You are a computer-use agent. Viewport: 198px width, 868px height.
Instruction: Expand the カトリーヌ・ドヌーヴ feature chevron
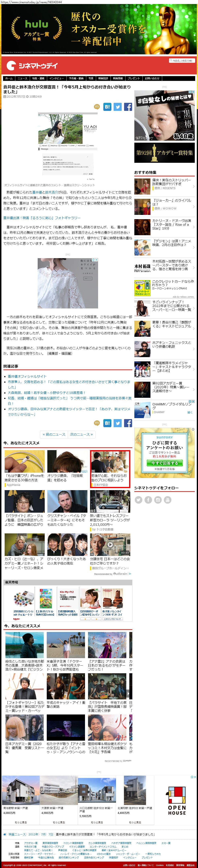(x=194, y=227)
